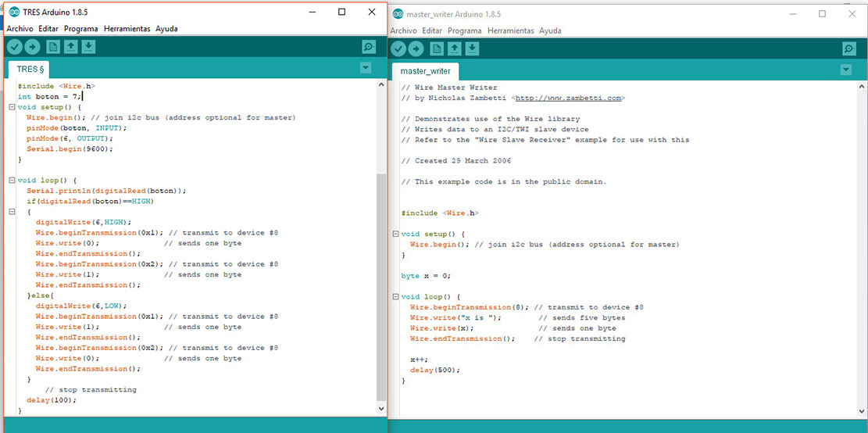This screenshot has width=868, height=433.
Task: Click the 'int boton = 7;' line
Action: tap(49, 97)
